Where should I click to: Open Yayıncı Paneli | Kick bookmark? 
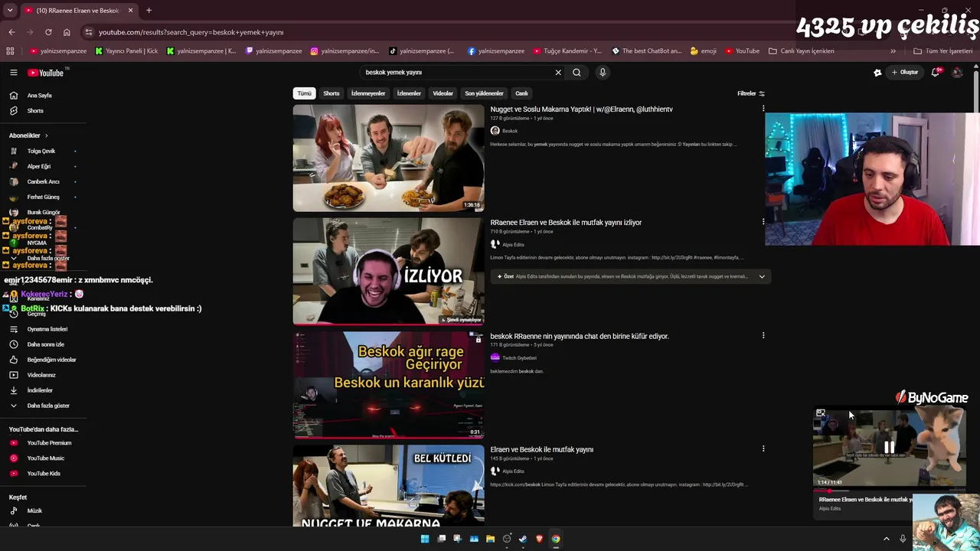[127, 51]
